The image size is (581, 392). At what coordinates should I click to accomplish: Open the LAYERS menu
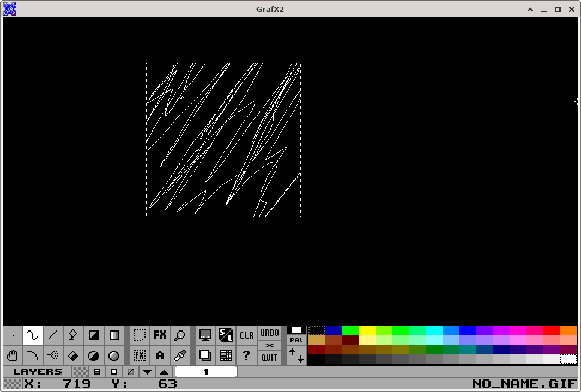click(37, 372)
